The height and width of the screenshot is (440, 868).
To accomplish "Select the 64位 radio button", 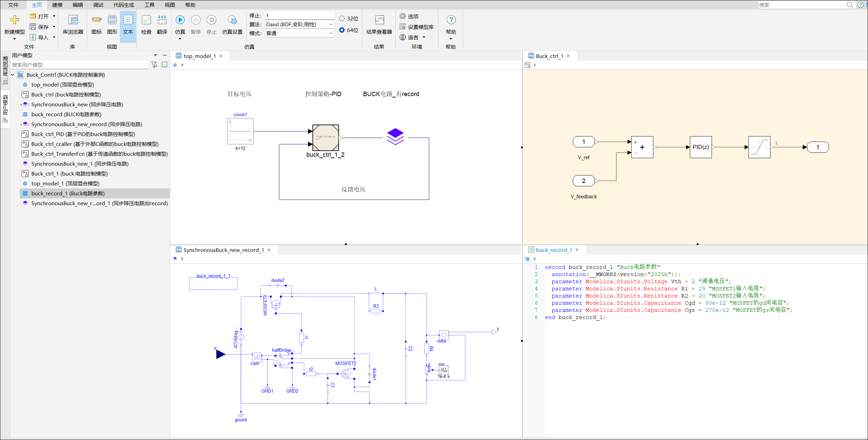I will pos(342,30).
